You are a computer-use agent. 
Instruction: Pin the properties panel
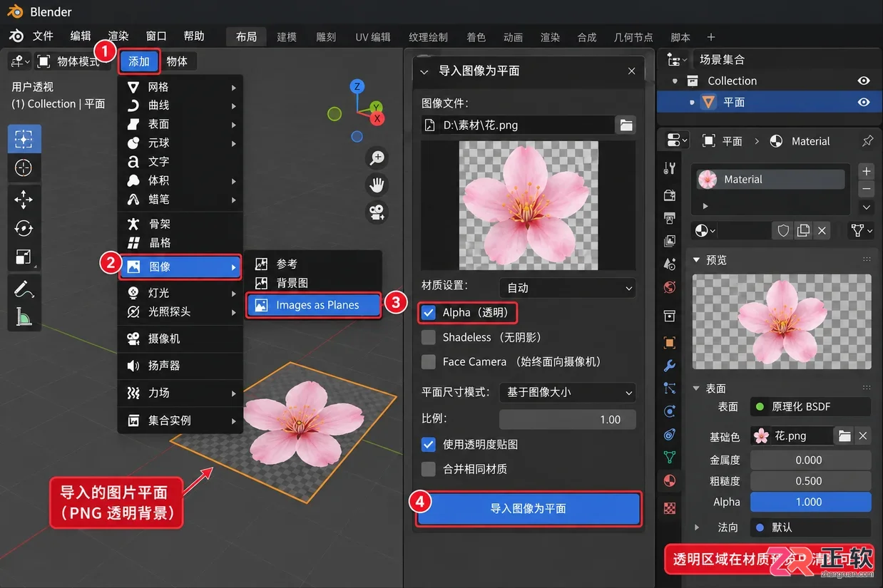(x=867, y=141)
